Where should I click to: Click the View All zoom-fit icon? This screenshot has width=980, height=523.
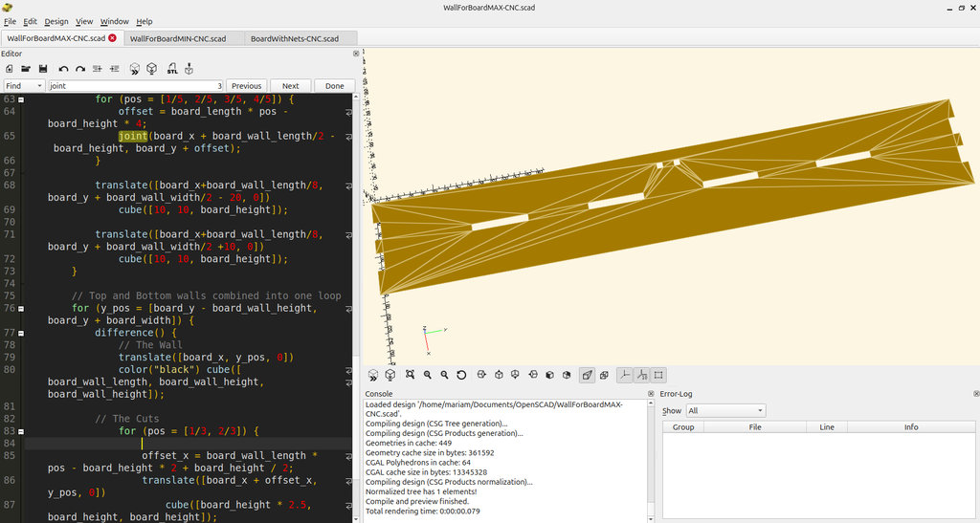(410, 375)
